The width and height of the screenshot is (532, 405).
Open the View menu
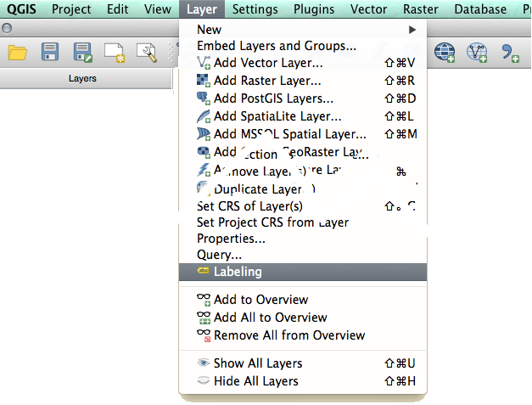tap(158, 9)
